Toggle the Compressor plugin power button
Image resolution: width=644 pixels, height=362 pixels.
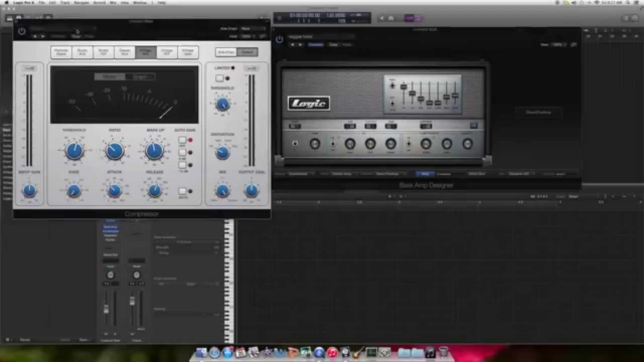point(22,31)
